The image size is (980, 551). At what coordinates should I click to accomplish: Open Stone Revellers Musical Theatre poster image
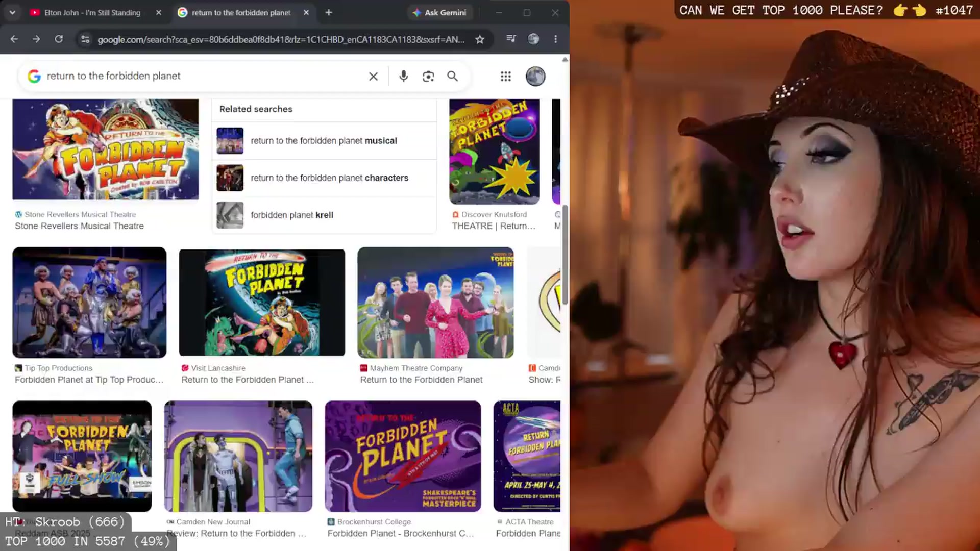tap(106, 149)
